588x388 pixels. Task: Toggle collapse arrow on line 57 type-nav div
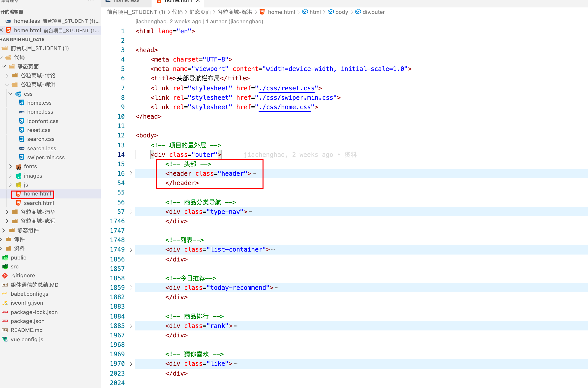click(131, 211)
